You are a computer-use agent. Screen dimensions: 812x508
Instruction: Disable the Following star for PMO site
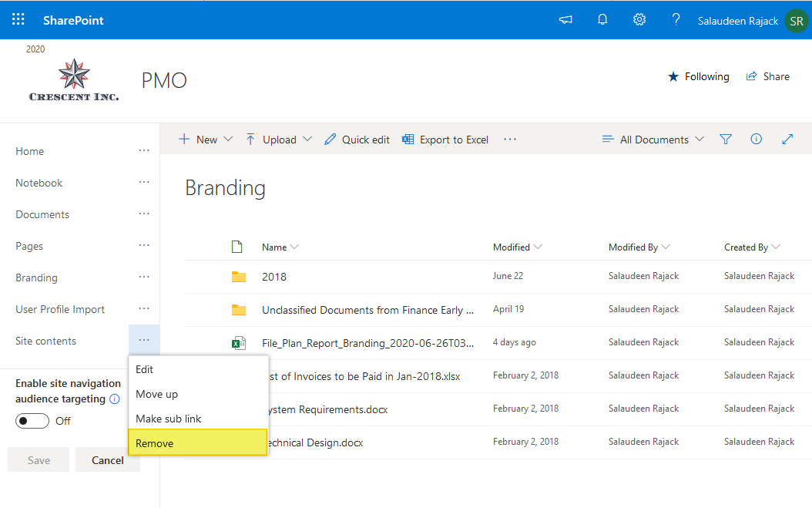click(x=698, y=76)
